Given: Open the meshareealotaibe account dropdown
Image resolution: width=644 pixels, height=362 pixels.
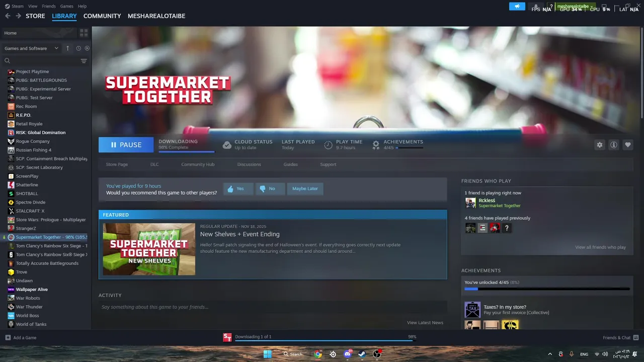Looking at the screenshot, I should [575, 6].
